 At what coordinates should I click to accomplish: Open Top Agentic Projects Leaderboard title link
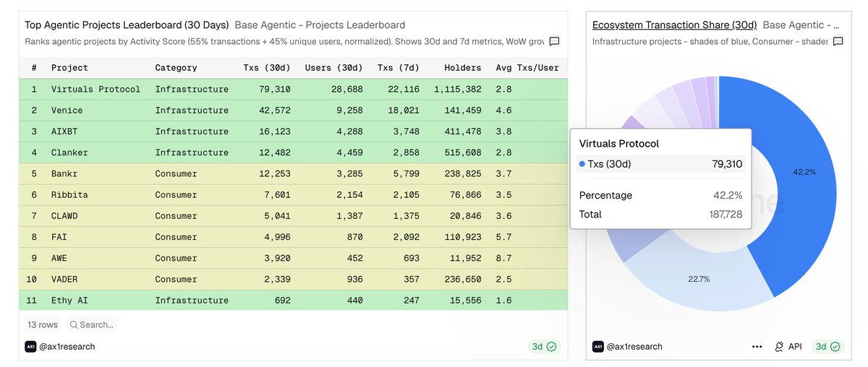[x=127, y=25]
